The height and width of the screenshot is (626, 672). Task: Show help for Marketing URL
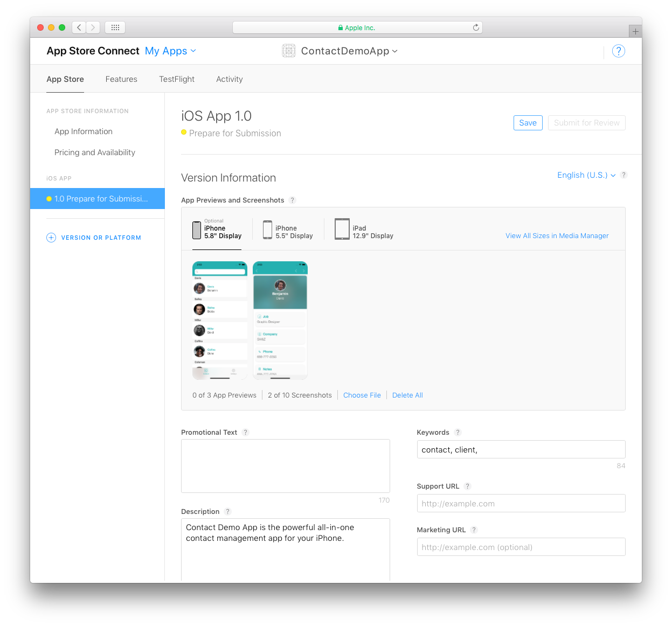(x=474, y=530)
